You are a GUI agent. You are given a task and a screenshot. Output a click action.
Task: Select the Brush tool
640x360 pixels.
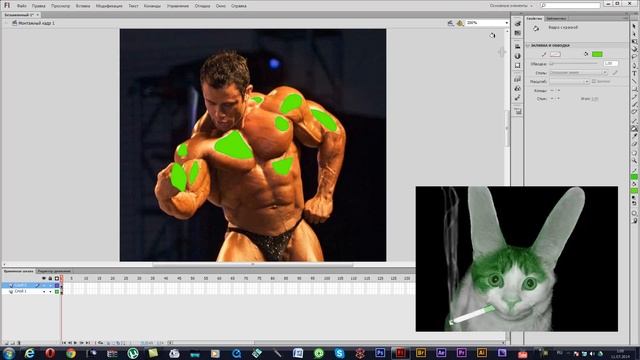[x=635, y=104]
